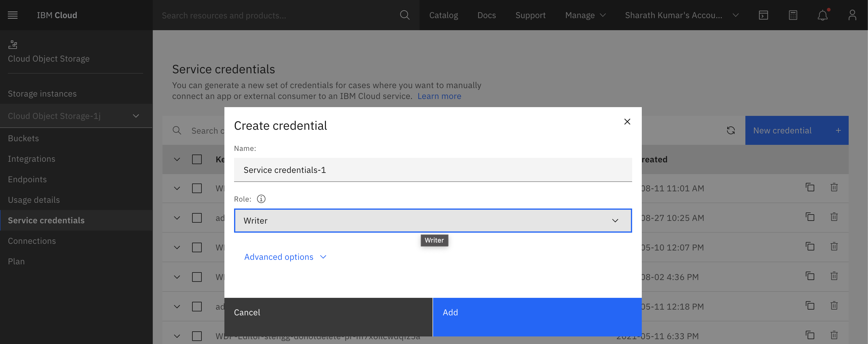The image size is (868, 344).
Task: Open the IBM Cloud Shell icon
Action: 763,15
